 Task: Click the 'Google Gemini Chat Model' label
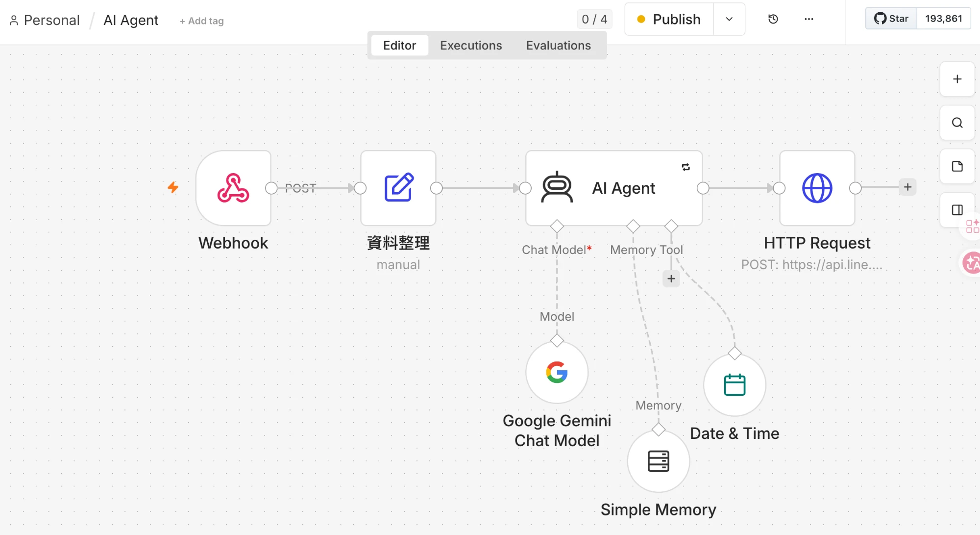click(x=557, y=431)
